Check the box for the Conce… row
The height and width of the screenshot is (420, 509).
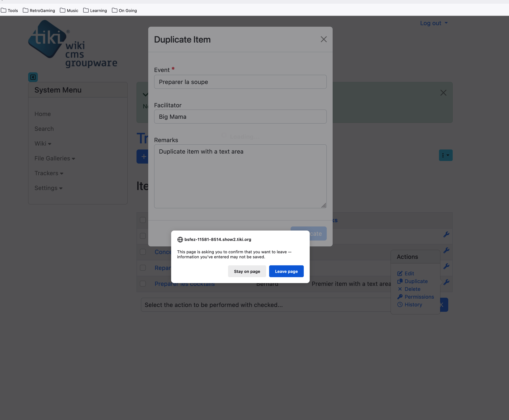(x=143, y=252)
